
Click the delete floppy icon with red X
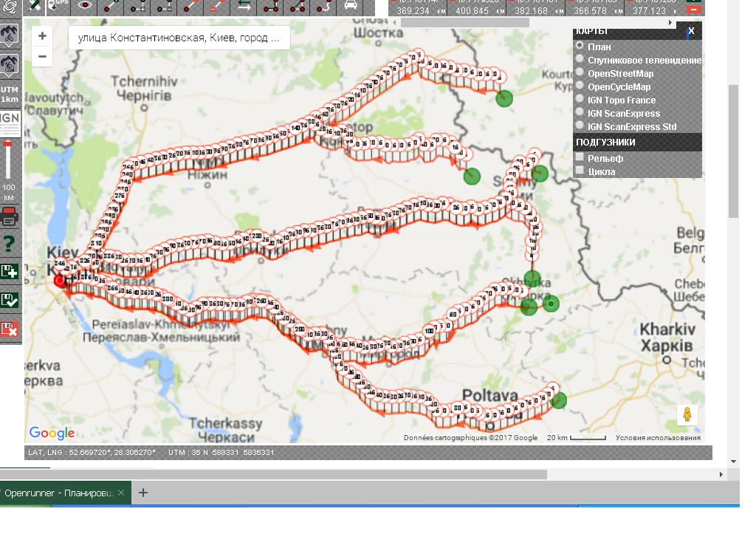click(x=10, y=328)
